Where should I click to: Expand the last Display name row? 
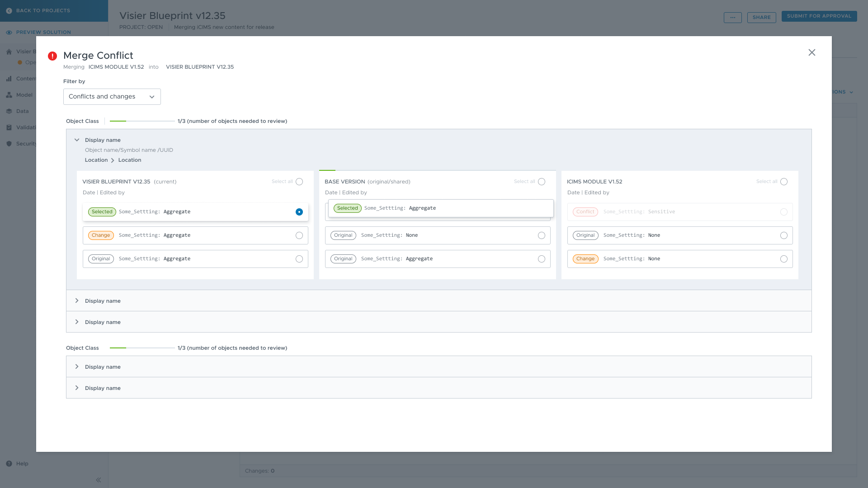(77, 388)
